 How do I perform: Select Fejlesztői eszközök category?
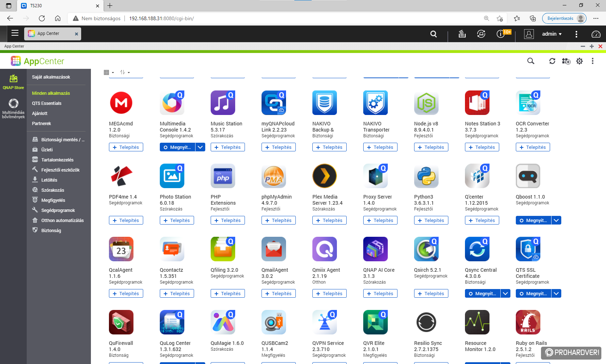coord(60,170)
